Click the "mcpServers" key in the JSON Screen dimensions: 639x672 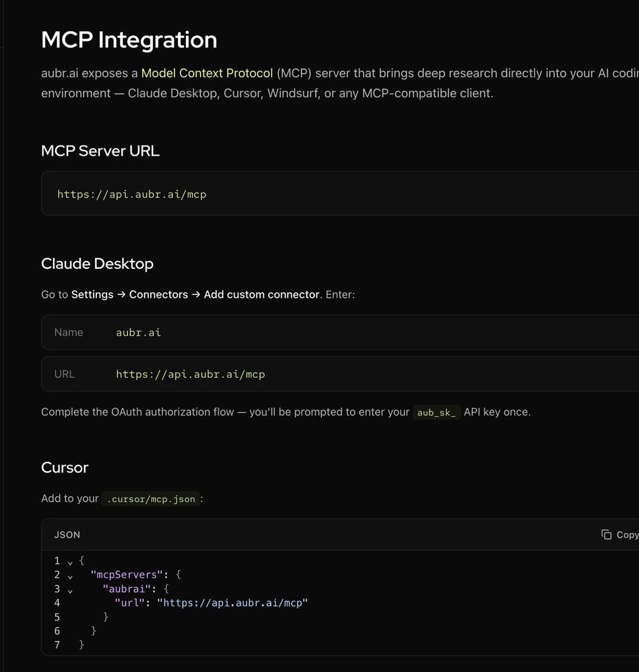pyautogui.click(x=127, y=575)
